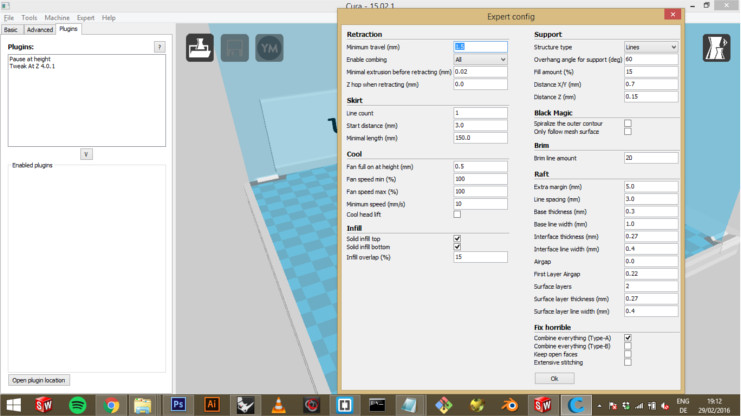Viewport: 741px width, 416px height.
Task: Click the Minimal extrusion before retracting field
Action: [480, 72]
